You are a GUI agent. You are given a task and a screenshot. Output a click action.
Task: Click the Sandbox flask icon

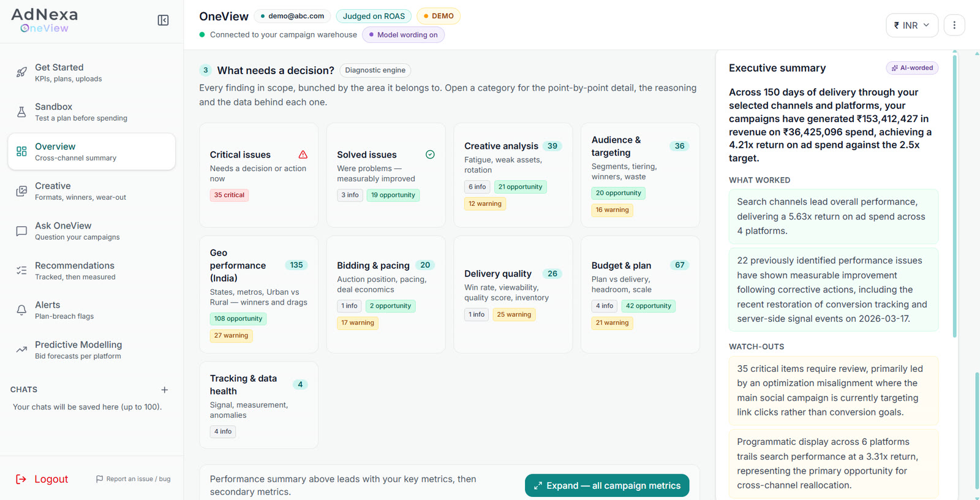click(21, 112)
